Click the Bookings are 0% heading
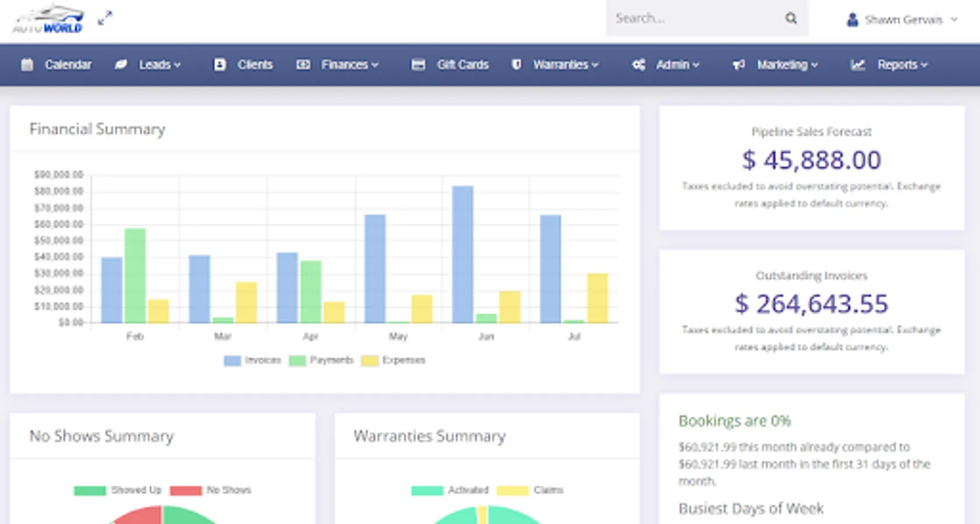Screen dimensions: 980x524 coord(734,421)
